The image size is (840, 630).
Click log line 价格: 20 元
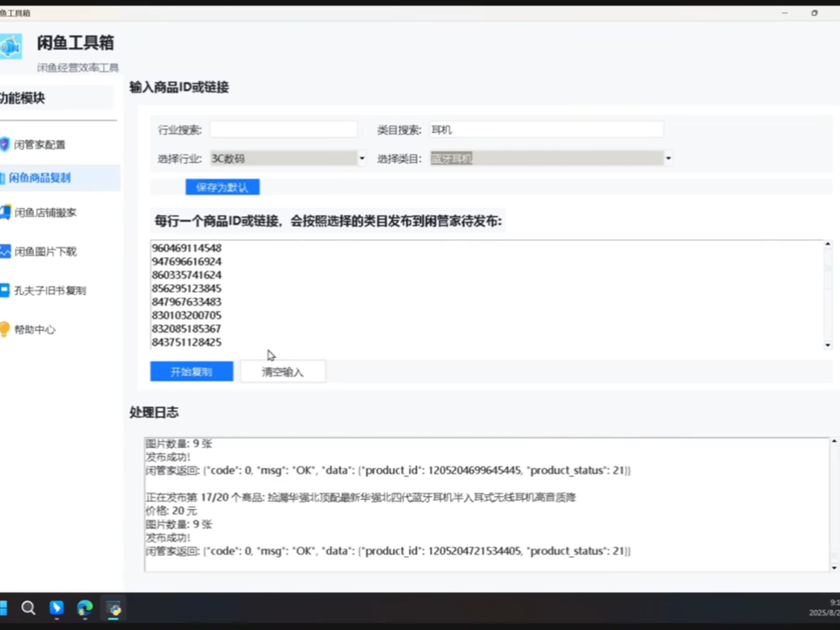[x=171, y=511]
